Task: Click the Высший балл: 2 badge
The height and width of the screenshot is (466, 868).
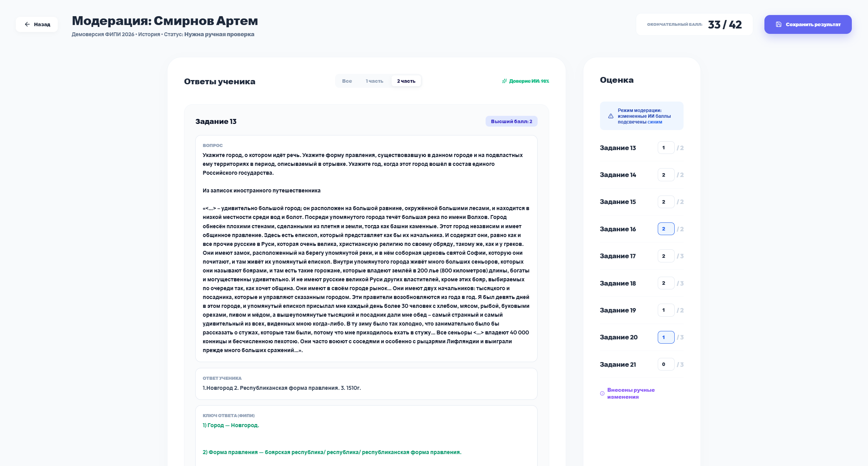Action: click(x=511, y=121)
